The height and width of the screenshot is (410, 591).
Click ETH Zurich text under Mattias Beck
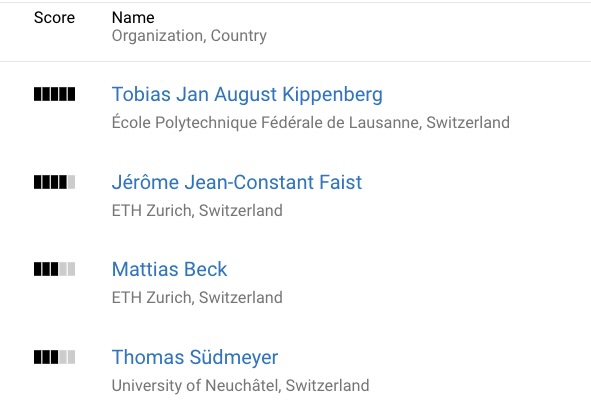152,298
